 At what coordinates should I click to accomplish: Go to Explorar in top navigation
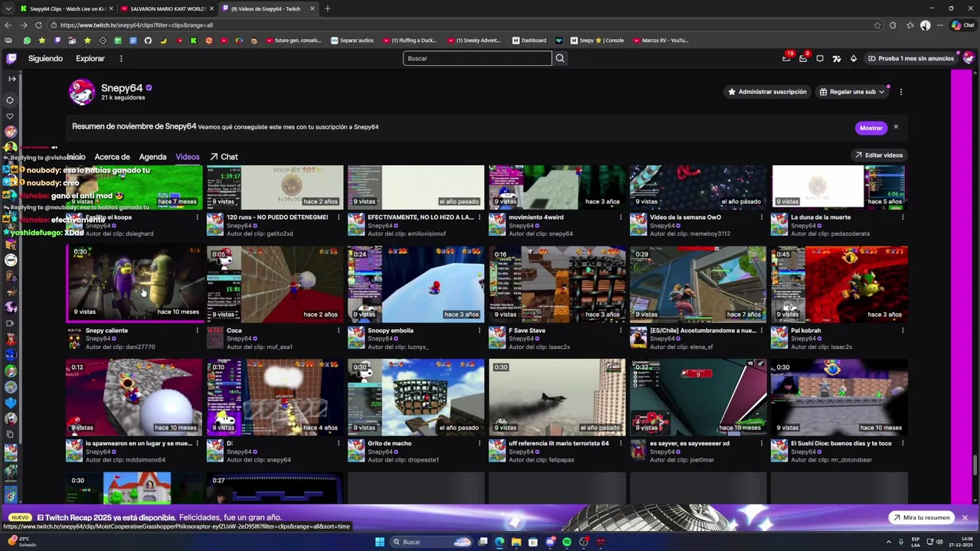90,58
